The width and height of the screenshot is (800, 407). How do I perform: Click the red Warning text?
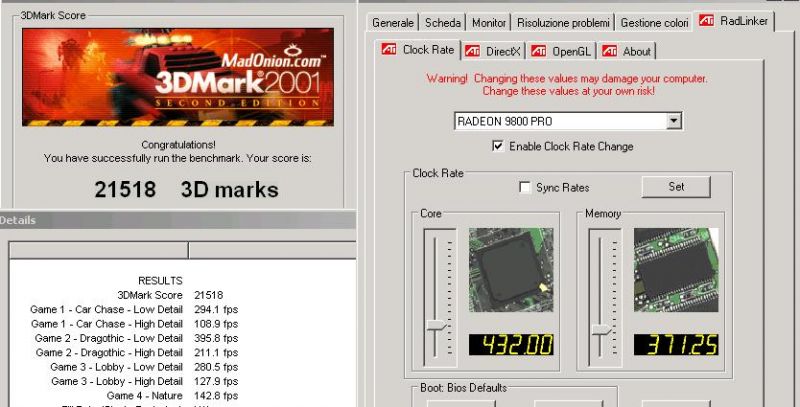point(567,85)
